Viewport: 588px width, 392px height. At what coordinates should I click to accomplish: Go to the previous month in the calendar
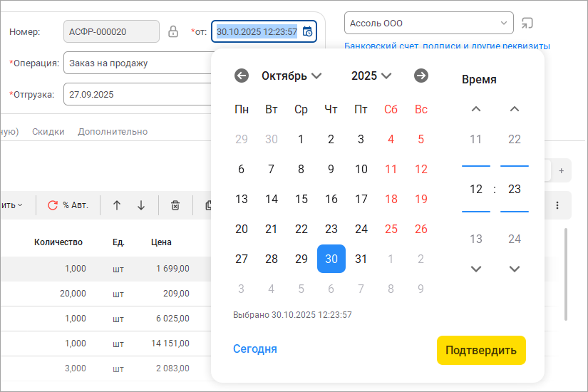[242, 76]
